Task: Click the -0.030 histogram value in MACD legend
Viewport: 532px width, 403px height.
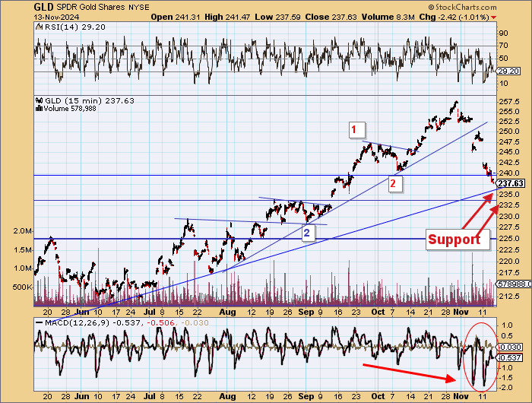Action: click(195, 323)
